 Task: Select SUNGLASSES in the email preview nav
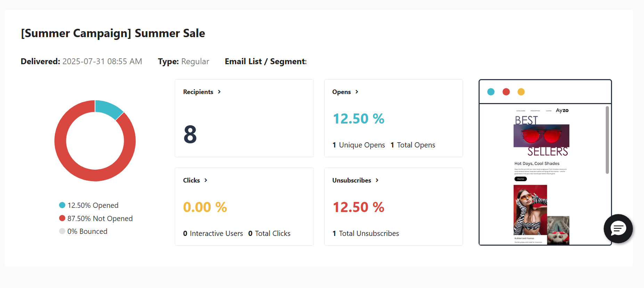click(521, 111)
